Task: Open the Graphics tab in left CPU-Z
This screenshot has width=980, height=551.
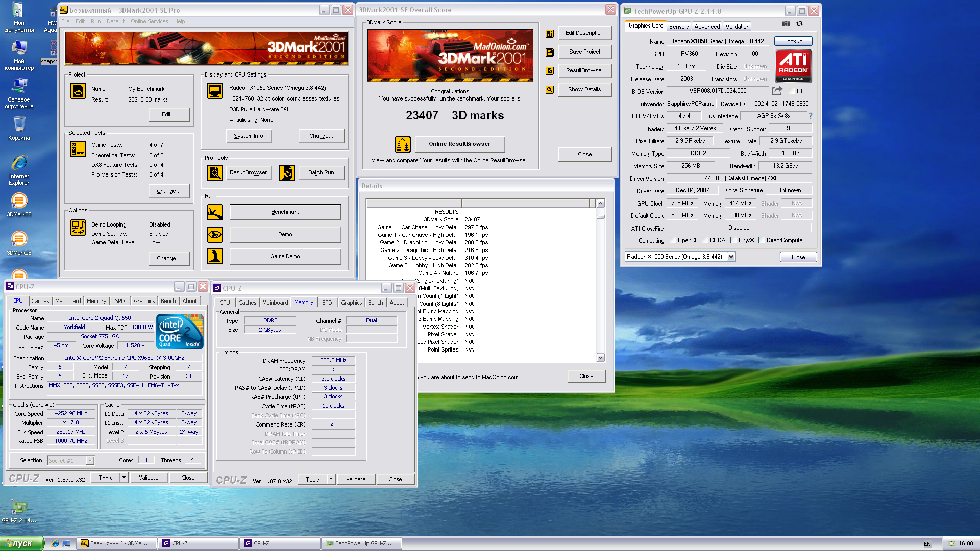Action: click(144, 301)
